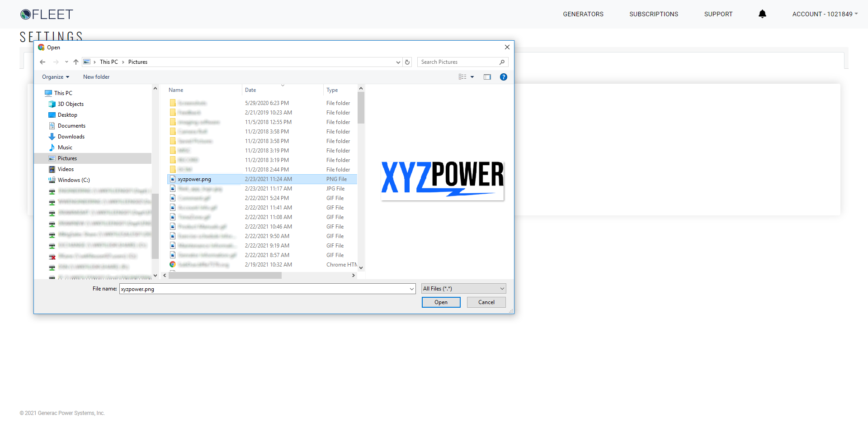Viewport: 868px width, 424px height.
Task: Click the file list vertical scrollbar
Action: 361,108
